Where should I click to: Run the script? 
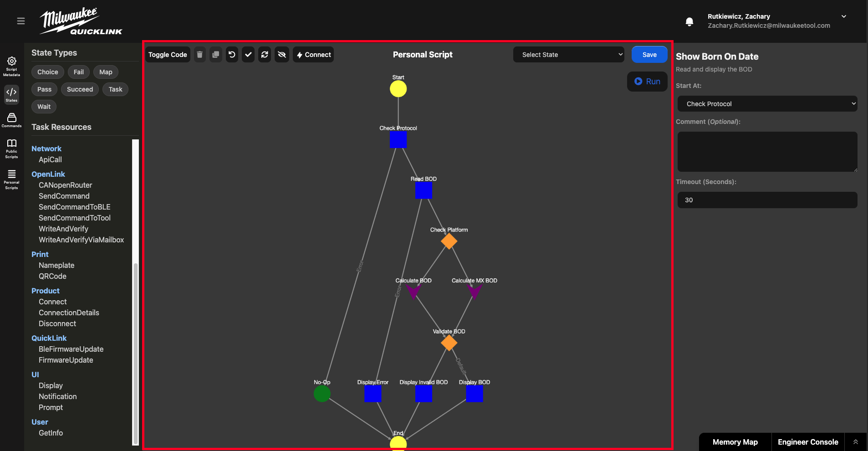click(647, 82)
